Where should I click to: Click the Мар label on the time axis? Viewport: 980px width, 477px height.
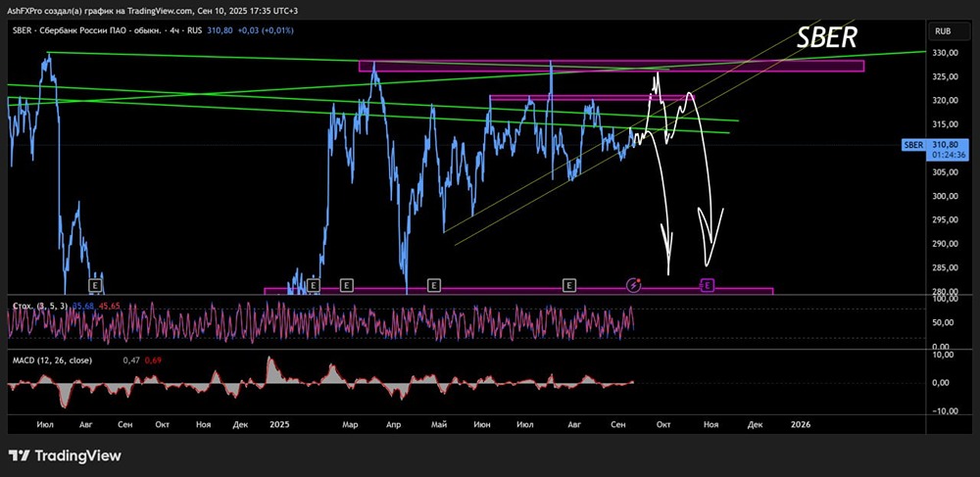click(x=350, y=424)
